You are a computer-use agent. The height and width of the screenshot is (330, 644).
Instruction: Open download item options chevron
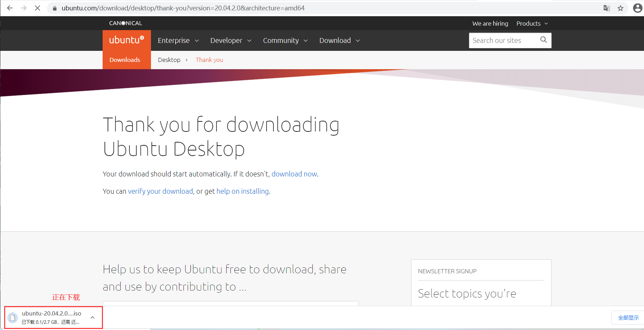[x=93, y=317]
